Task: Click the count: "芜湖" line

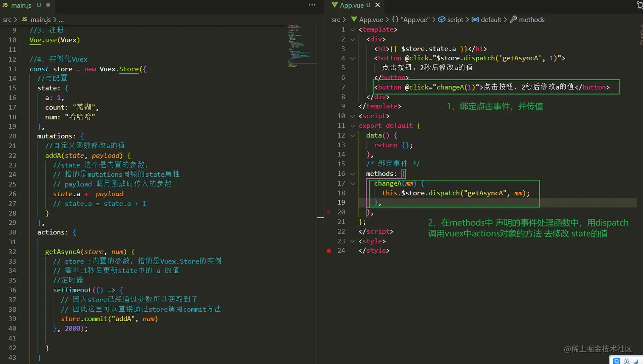Action: [x=72, y=107]
